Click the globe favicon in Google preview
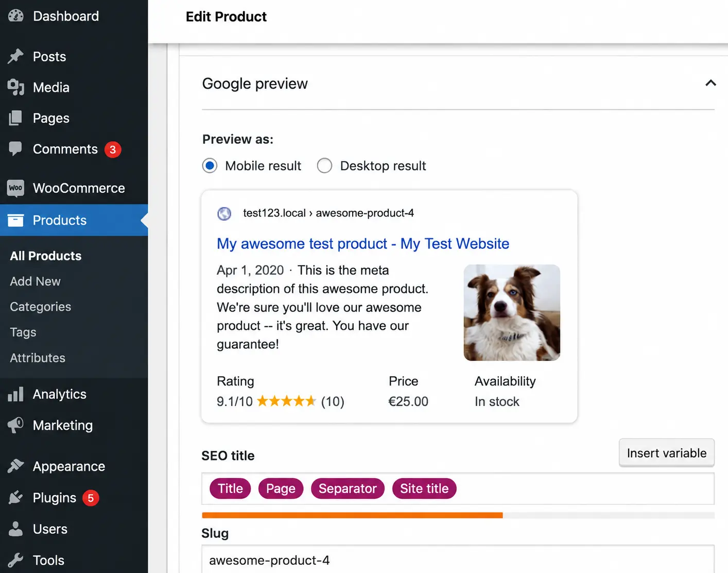The image size is (728, 573). [x=224, y=213]
